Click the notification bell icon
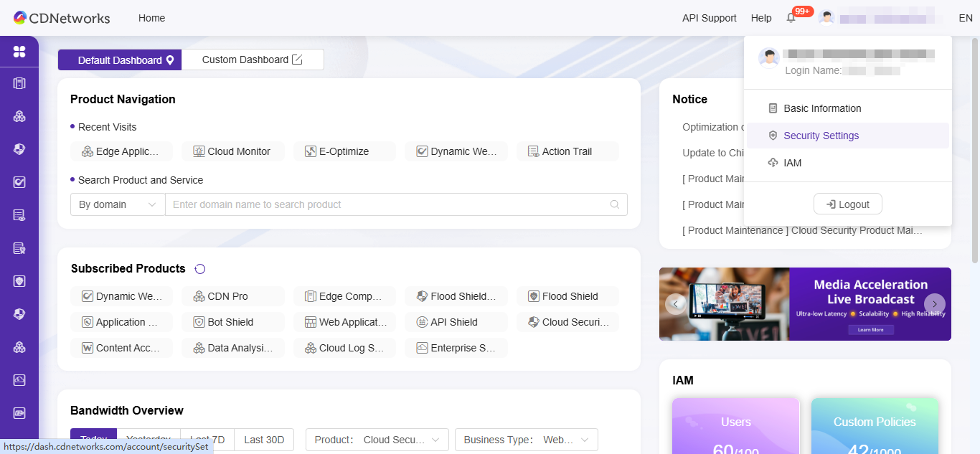 [791, 19]
